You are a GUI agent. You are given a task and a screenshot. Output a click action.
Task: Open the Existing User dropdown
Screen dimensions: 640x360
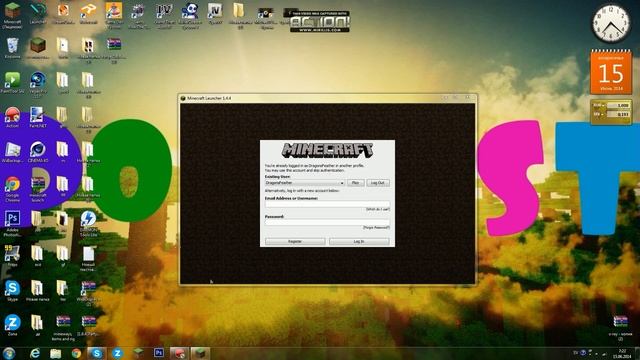click(x=305, y=183)
